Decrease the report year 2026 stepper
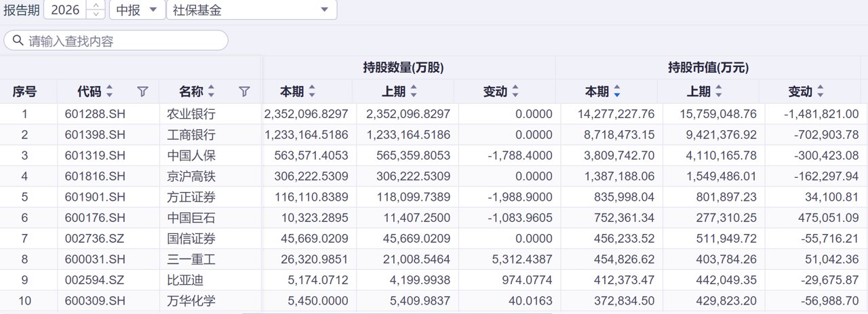Image resolution: width=868 pixels, height=314 pixels. (x=97, y=14)
